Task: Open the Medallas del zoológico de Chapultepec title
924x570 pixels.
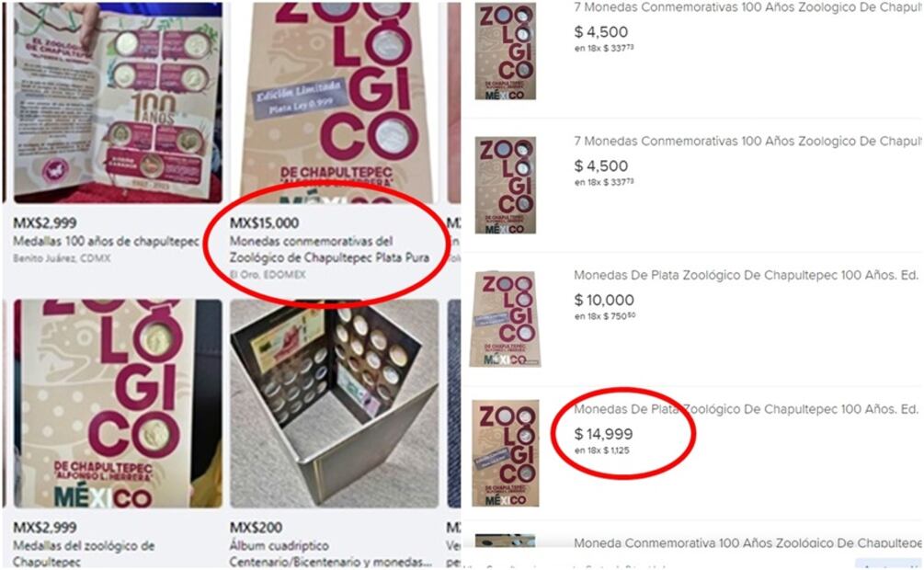Action: click(x=84, y=554)
